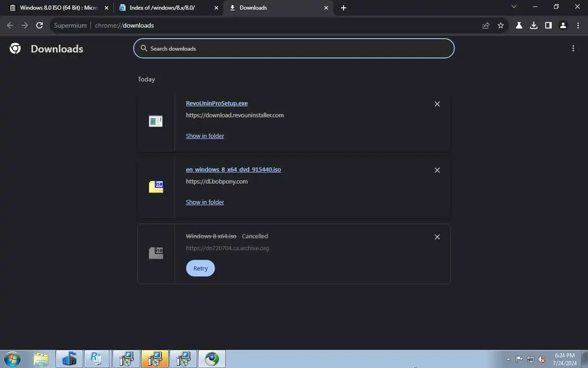The image size is (588, 368).
Task: Click the Action Center flag tray icon
Action: 519,359
